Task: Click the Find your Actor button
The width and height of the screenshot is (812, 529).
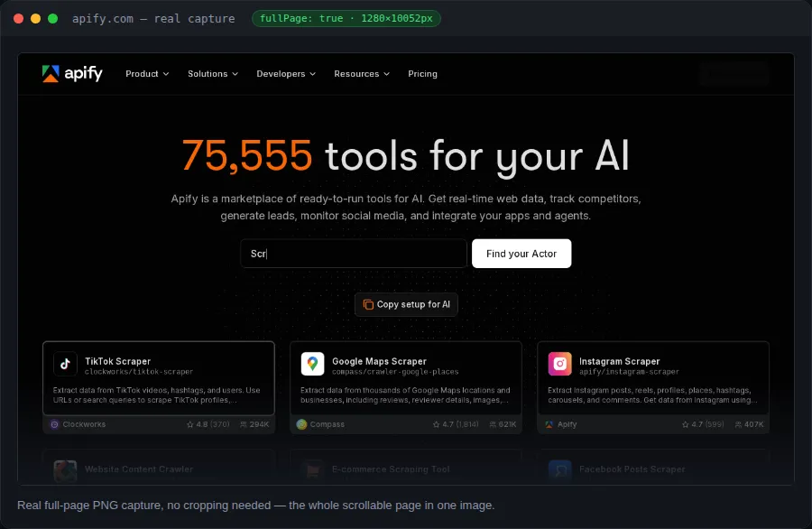Action: (x=521, y=254)
